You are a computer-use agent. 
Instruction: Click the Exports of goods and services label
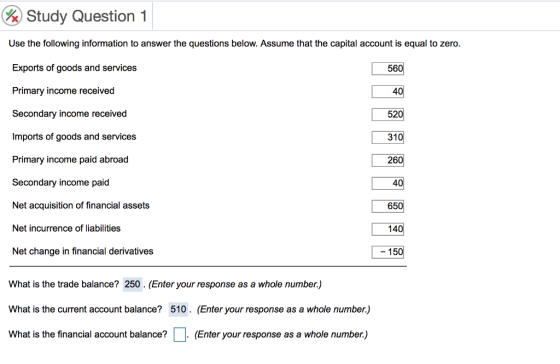pyautogui.click(x=74, y=68)
